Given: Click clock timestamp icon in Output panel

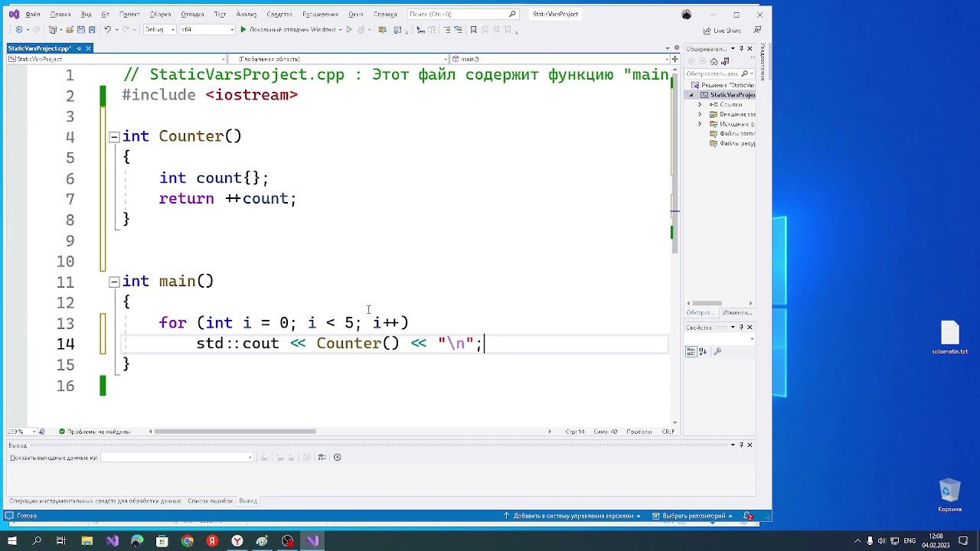Looking at the screenshot, I should [x=338, y=458].
